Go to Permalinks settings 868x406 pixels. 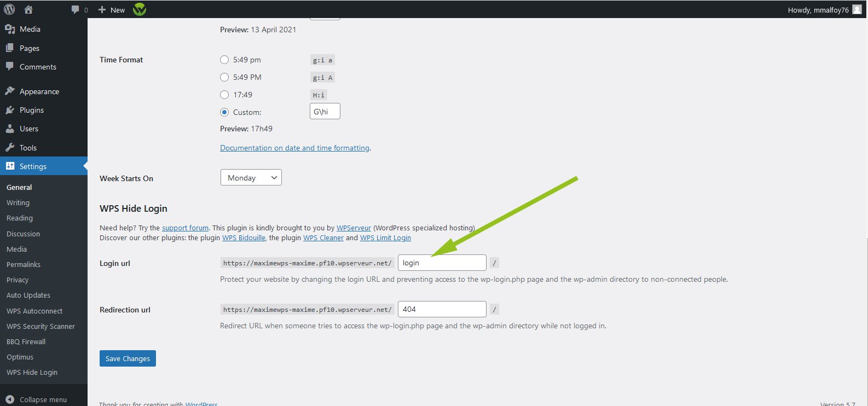coord(24,264)
